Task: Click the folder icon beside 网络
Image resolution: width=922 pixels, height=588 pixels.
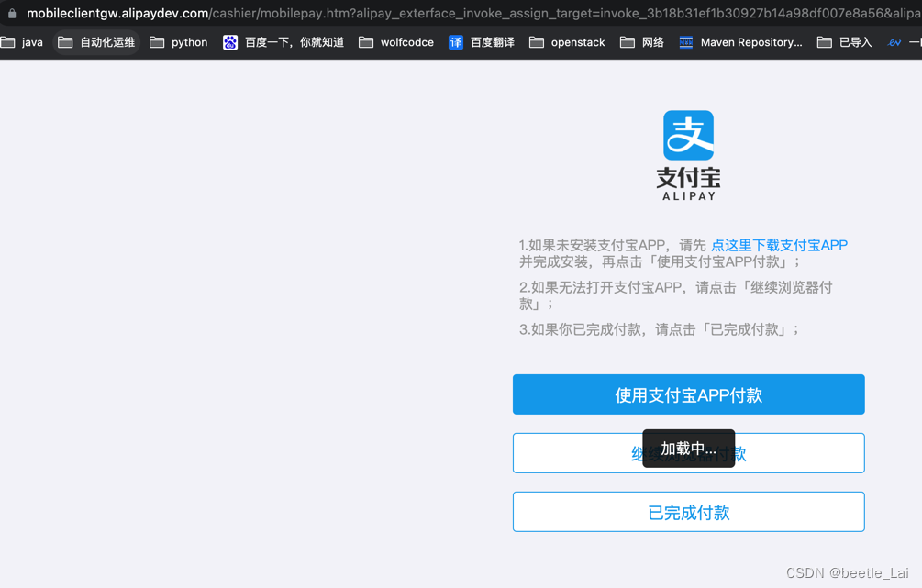Action: pyautogui.click(x=628, y=42)
